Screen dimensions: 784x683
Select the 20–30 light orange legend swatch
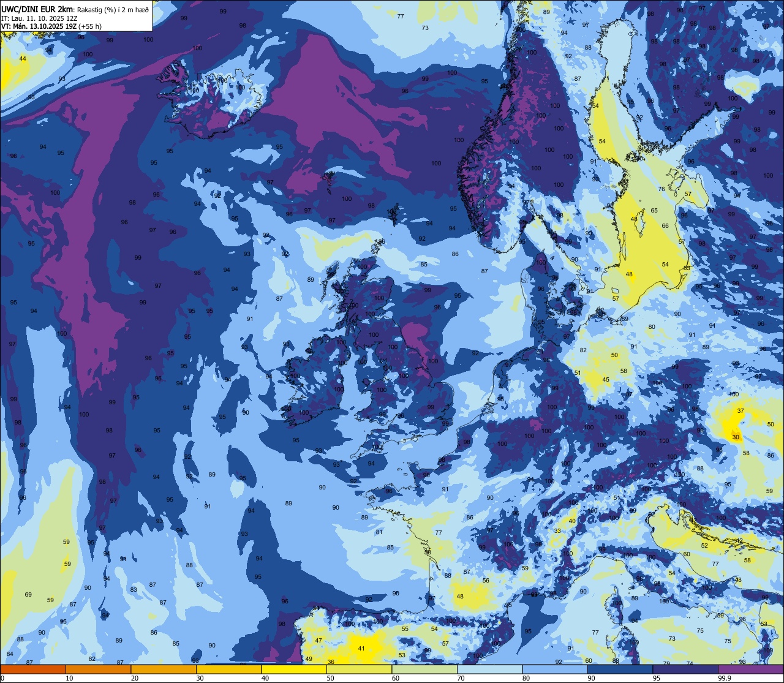164,670
